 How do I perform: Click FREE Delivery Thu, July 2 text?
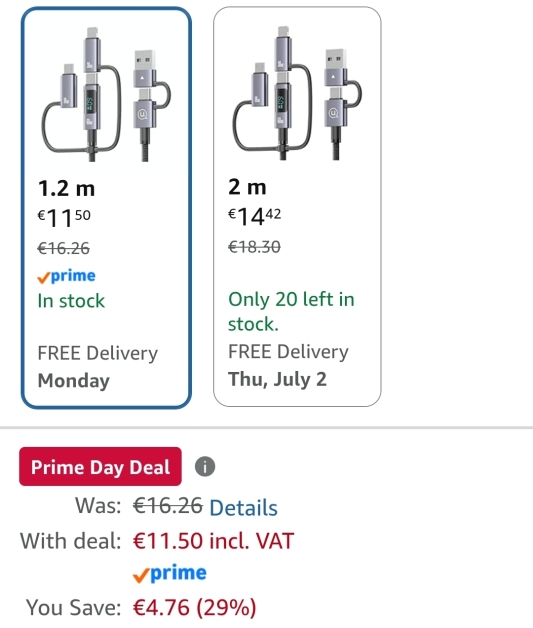[288, 365]
